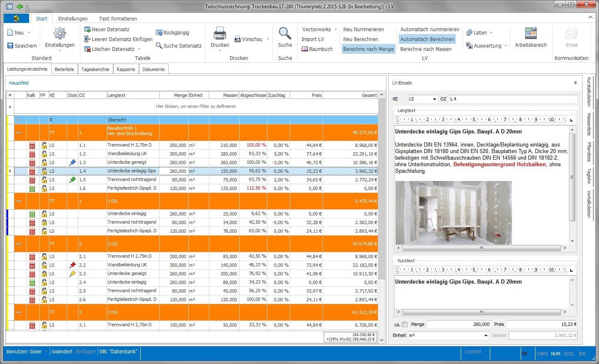Open Massenliste side panel tab
The width and height of the screenshot is (599, 364).
coord(589,124)
